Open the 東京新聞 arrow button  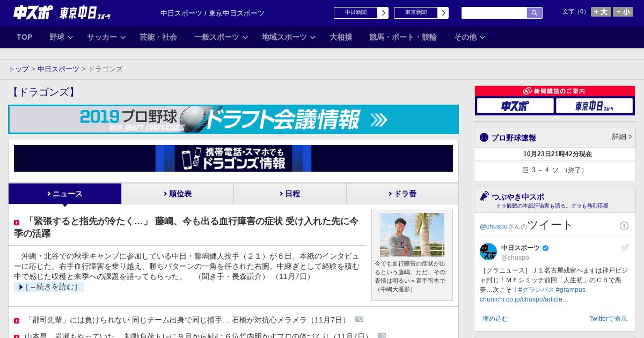coord(443,13)
